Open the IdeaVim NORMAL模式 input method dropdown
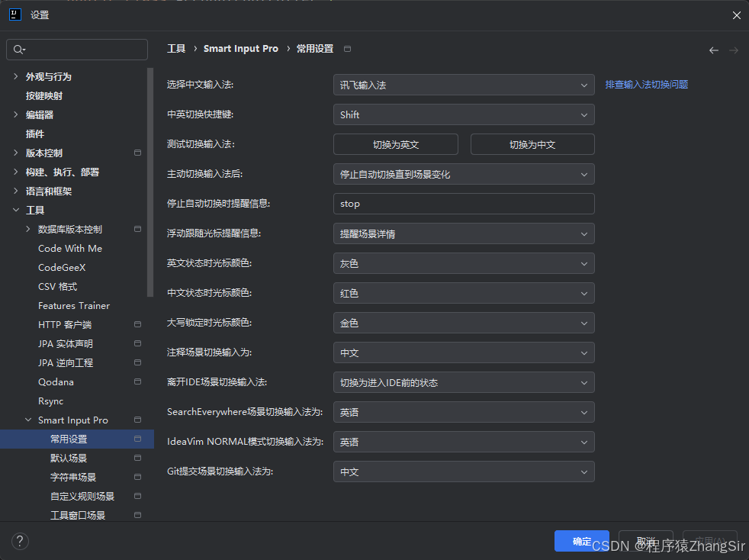The height and width of the screenshot is (560, 749). [x=464, y=442]
